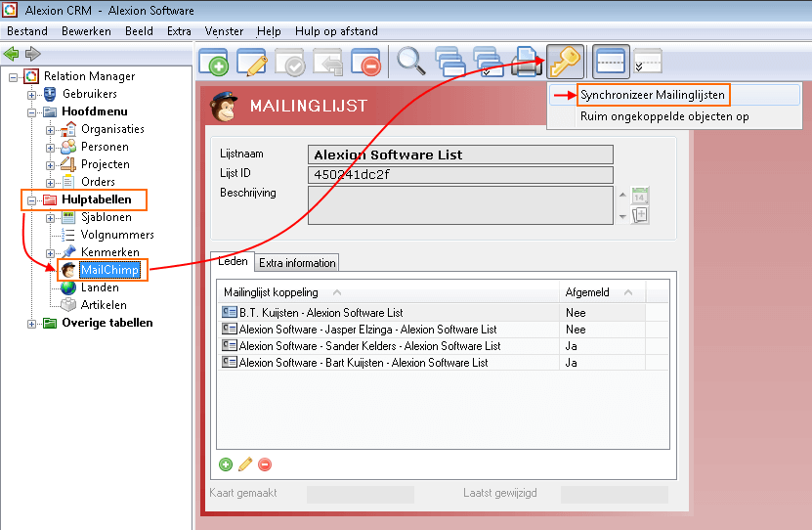Collapse the Hulptabellen node
This screenshot has height=530, width=812.
[31, 200]
